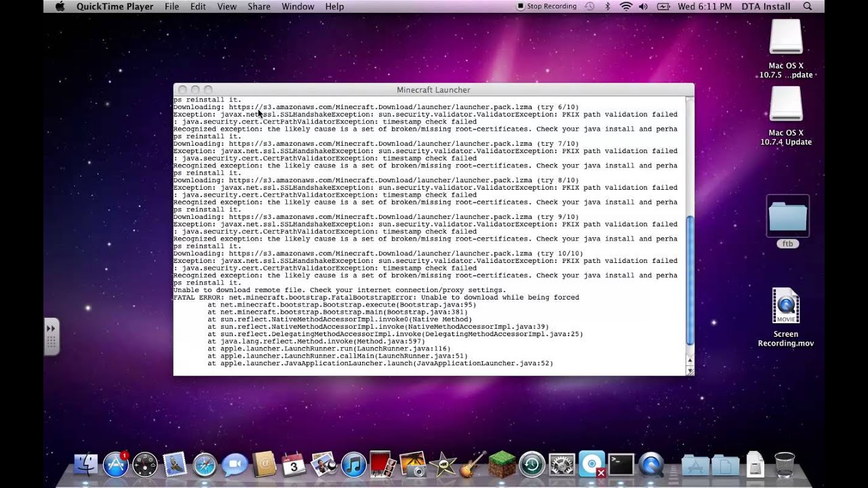Open the Help menu
Image resolution: width=868 pixels, height=488 pixels.
pyautogui.click(x=334, y=6)
